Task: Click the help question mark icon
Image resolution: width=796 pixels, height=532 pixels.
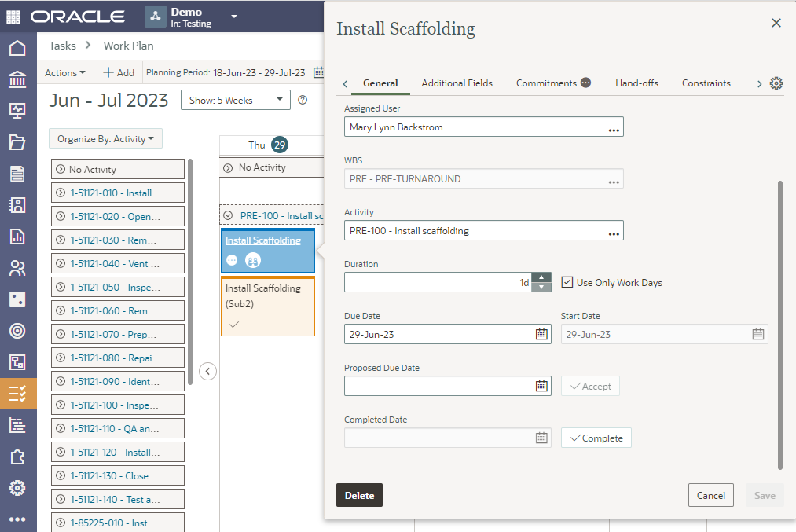Action: point(303,100)
